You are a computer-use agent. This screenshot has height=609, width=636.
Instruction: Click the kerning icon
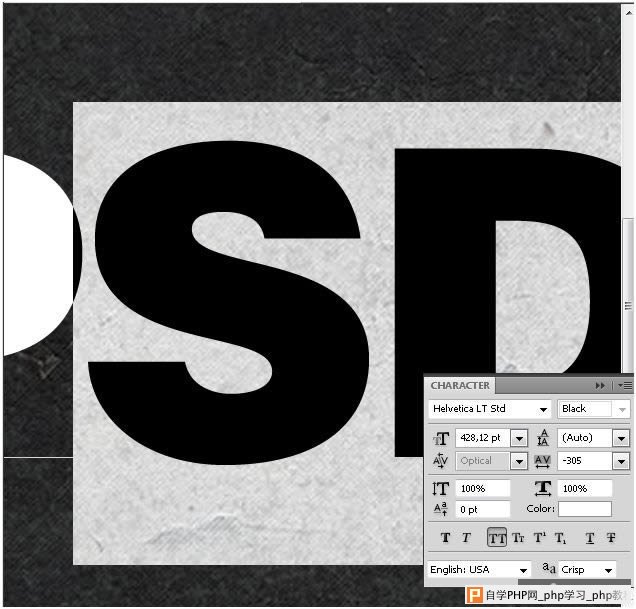pos(440,461)
